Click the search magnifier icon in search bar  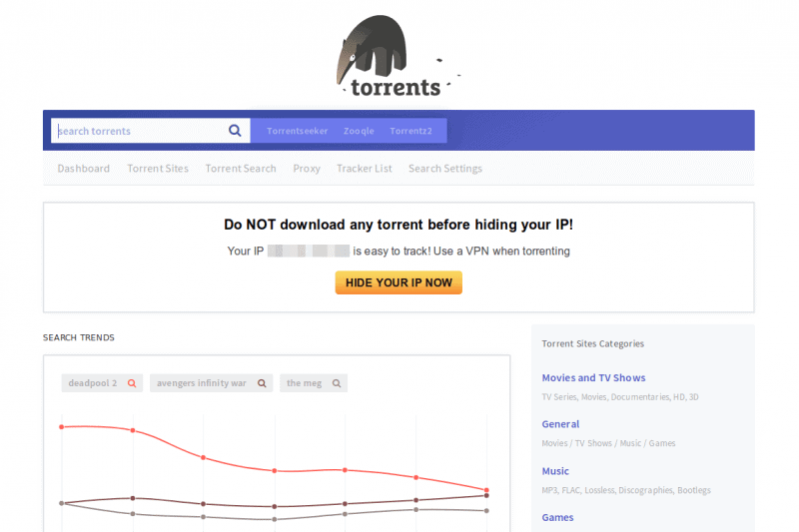click(235, 131)
